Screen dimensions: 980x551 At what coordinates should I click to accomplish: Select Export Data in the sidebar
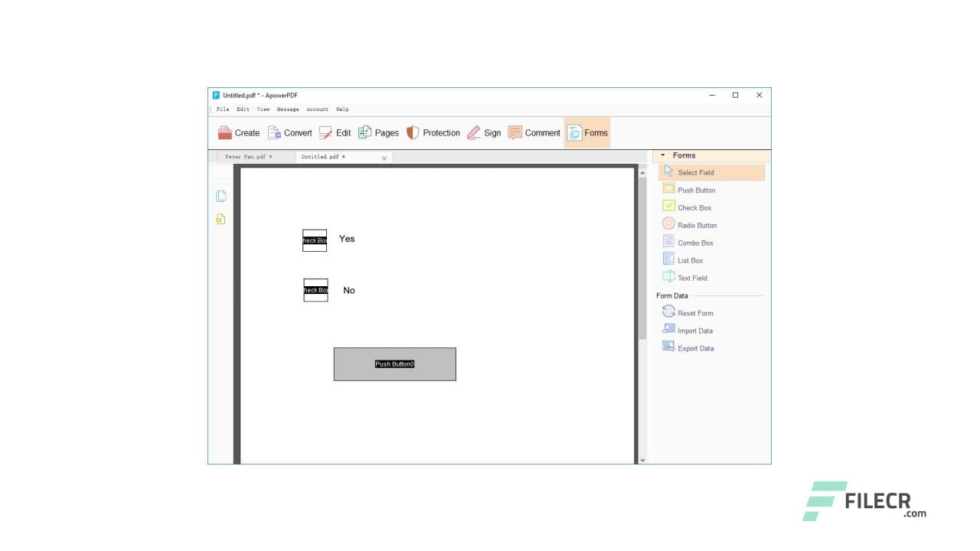pos(694,347)
